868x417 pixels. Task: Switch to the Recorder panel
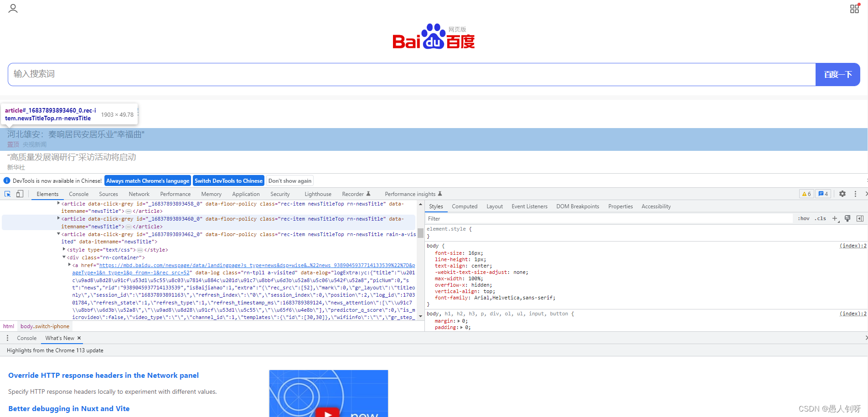point(356,194)
